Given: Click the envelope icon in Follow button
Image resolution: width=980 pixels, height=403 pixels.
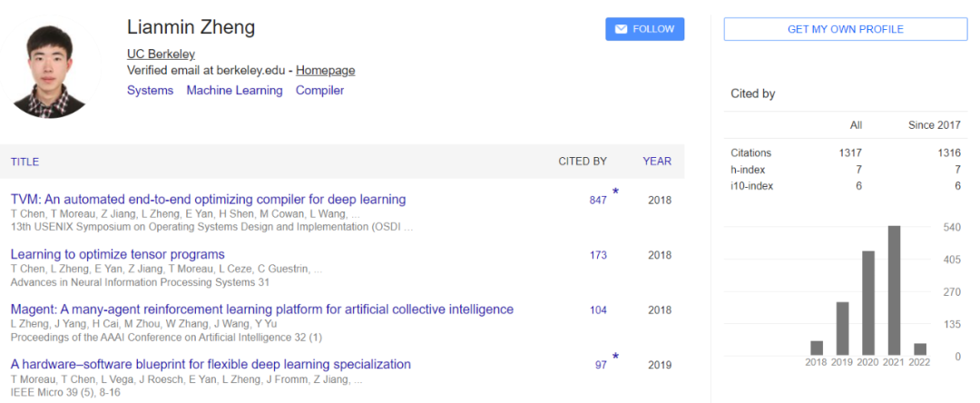Looking at the screenshot, I should (x=621, y=29).
